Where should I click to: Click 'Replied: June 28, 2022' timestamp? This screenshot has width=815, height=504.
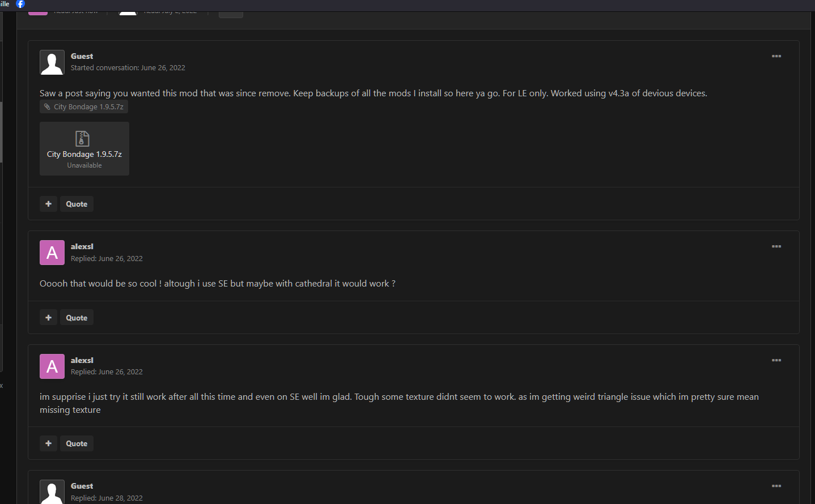click(107, 498)
